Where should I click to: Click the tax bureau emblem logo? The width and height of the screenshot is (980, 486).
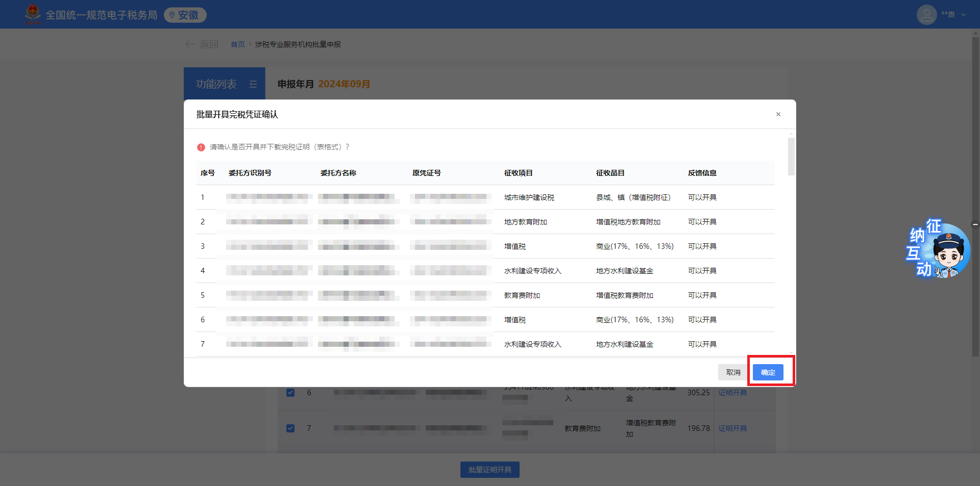click(x=33, y=14)
